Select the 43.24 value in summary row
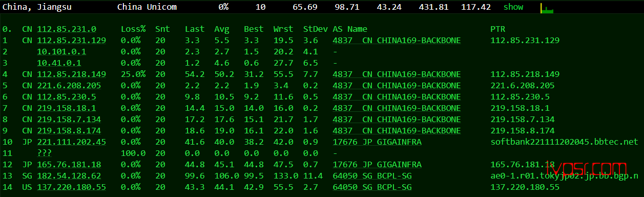Screen dimensions: 644x197 pyautogui.click(x=389, y=7)
